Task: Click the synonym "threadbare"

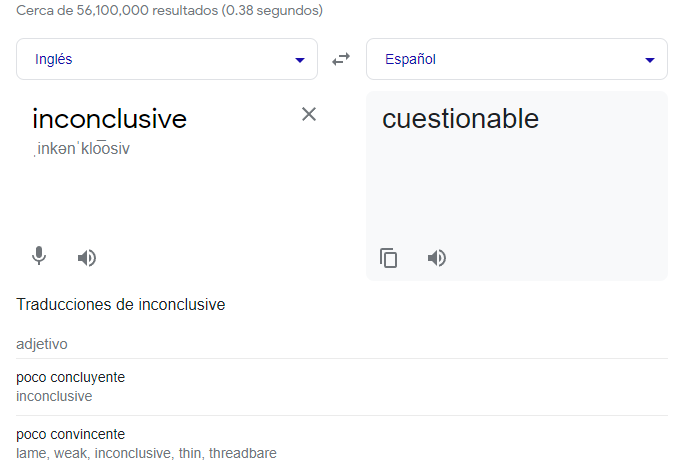Action: click(x=243, y=453)
